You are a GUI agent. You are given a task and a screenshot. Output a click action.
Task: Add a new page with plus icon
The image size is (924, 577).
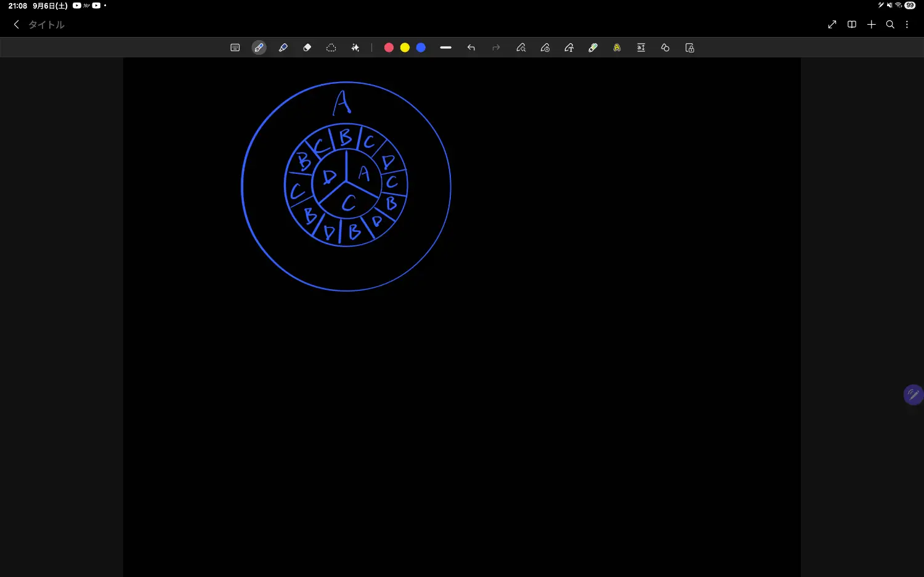pos(871,25)
